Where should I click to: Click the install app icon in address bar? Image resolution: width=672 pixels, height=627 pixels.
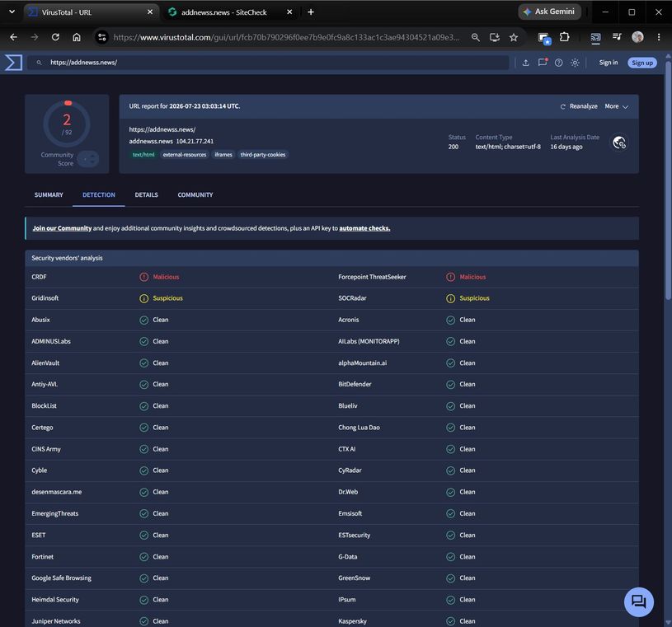[495, 37]
